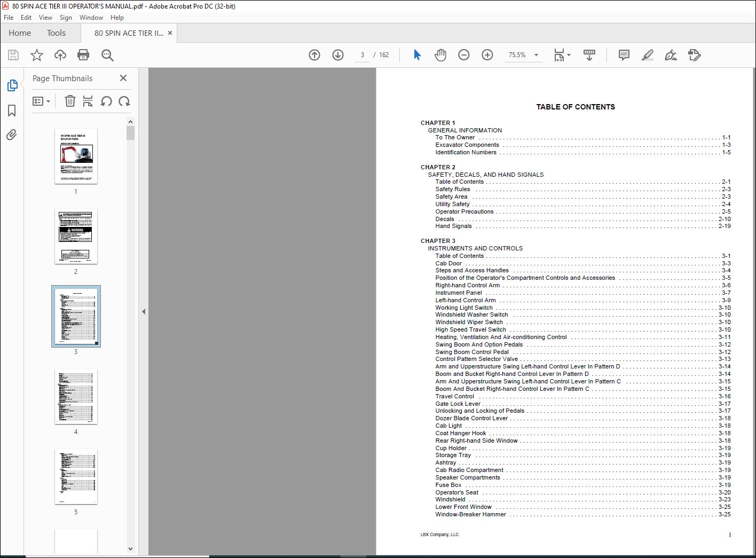Click the read mode download-arrow icon
Screen dimensions: 756x558
click(x=589, y=55)
